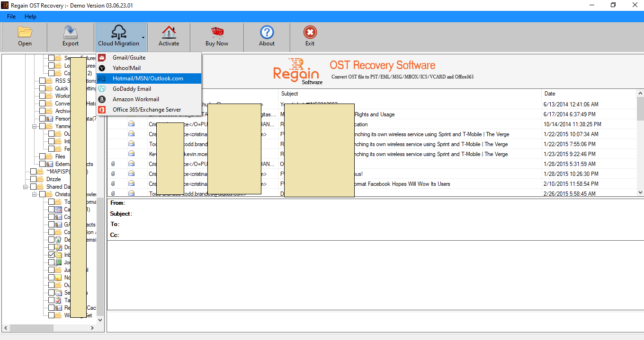The width and height of the screenshot is (644, 340).
Task: Select the calendar folder icon in the tree
Action: [x=59, y=209]
